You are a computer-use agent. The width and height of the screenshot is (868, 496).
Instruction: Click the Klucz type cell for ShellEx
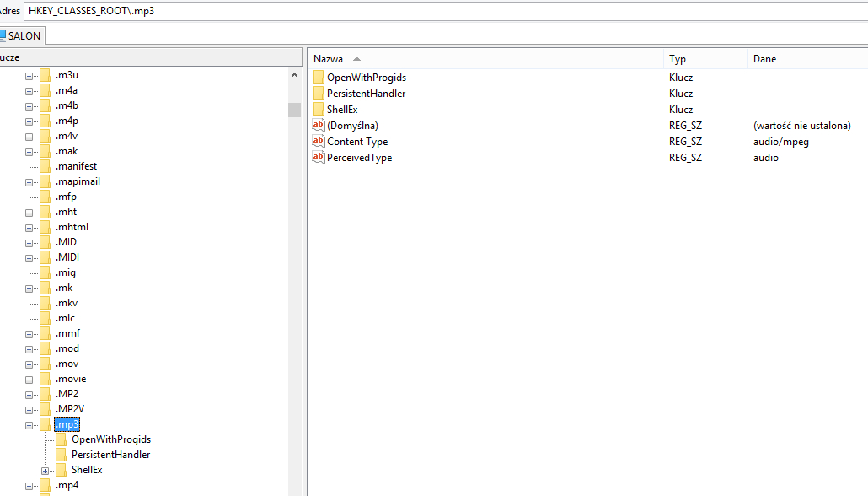681,110
